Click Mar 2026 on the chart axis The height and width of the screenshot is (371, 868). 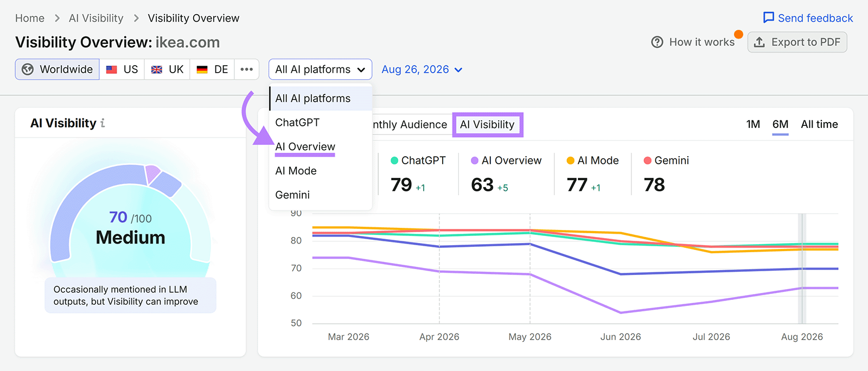(348, 337)
